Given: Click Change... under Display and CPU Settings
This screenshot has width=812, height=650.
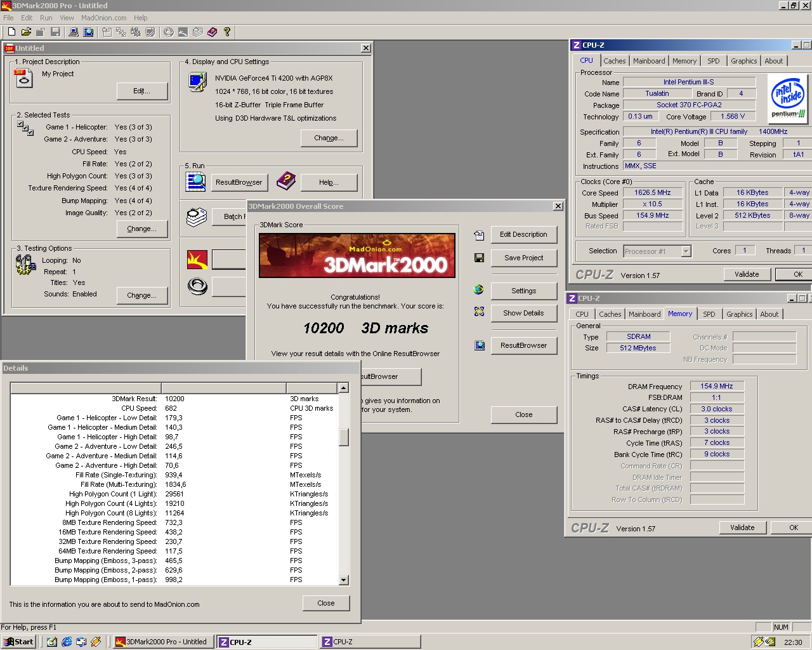Looking at the screenshot, I should [329, 138].
